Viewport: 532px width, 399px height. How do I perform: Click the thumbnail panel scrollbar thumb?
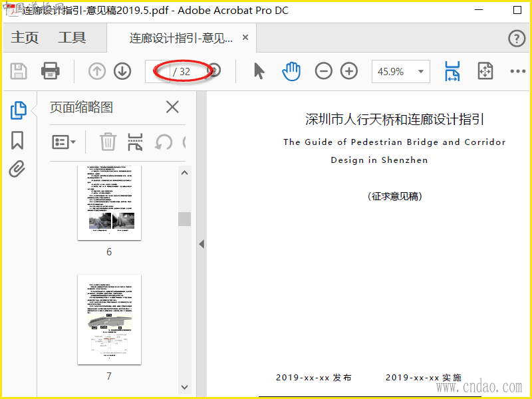coord(185,219)
